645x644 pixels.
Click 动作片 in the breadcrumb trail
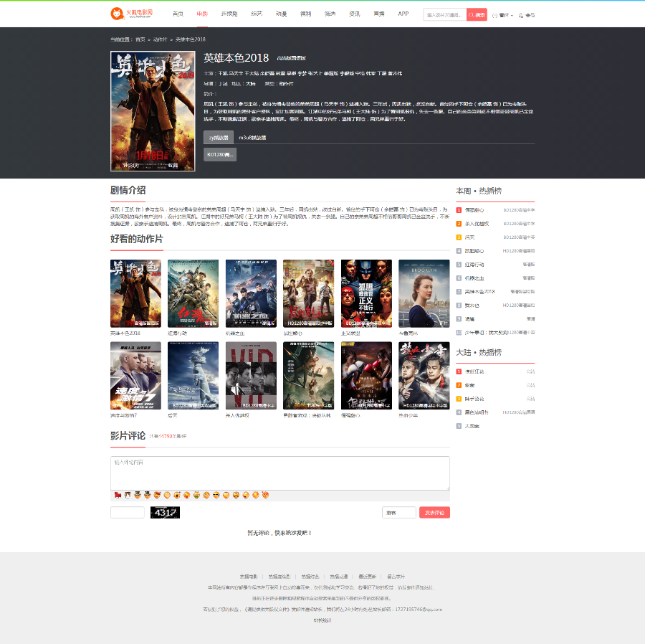(x=160, y=39)
